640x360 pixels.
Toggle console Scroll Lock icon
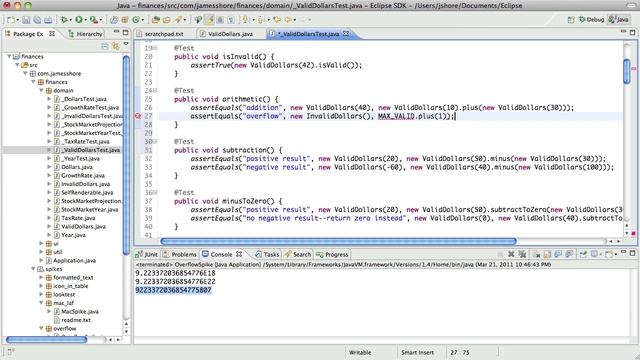click(547, 254)
